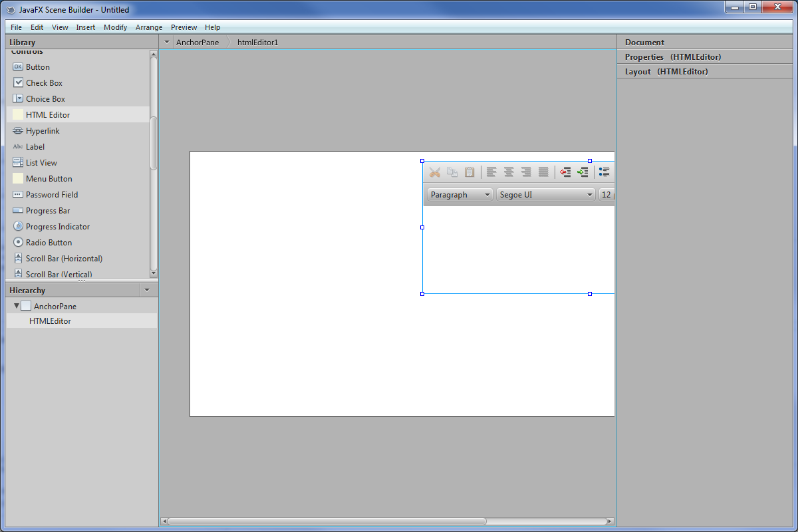Screen dimensions: 798x532
Task: Click the center align icon
Action: (509, 172)
